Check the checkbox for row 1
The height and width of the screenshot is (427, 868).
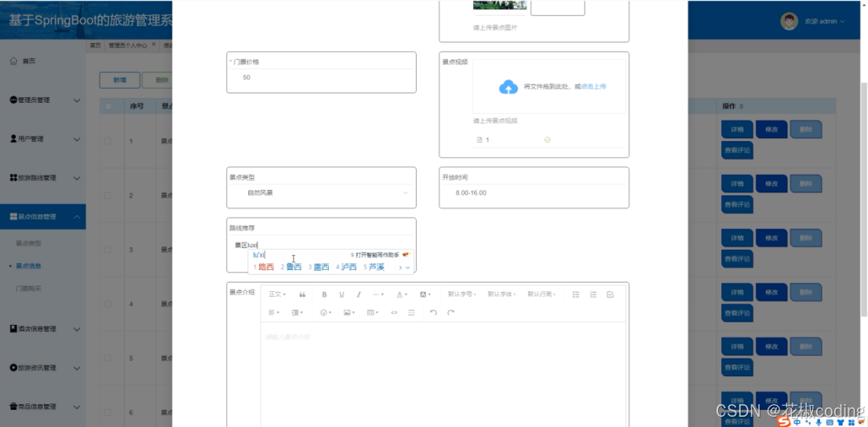(108, 141)
